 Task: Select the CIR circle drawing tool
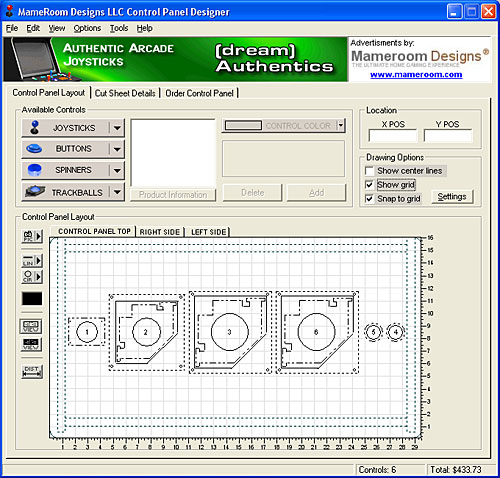32,276
